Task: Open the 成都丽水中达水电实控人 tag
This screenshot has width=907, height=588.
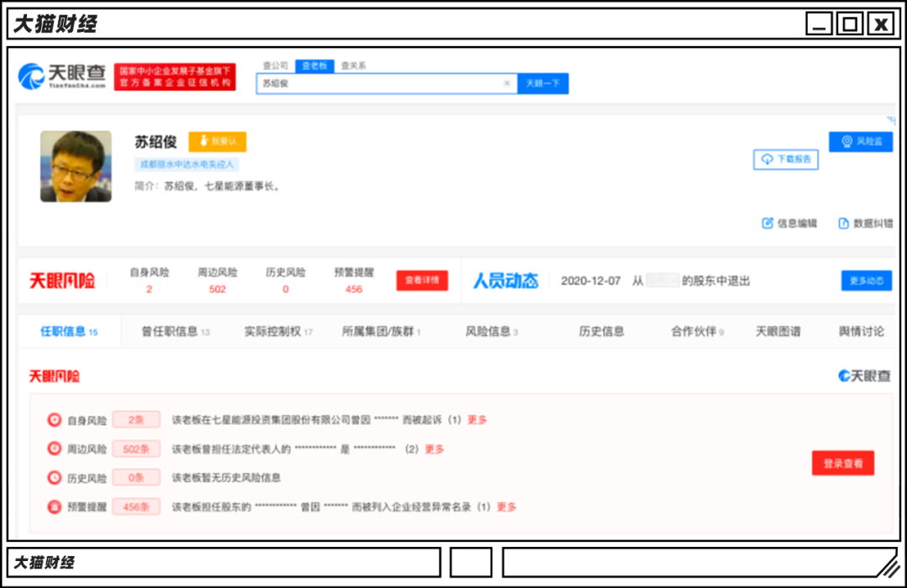Action: tap(186, 165)
